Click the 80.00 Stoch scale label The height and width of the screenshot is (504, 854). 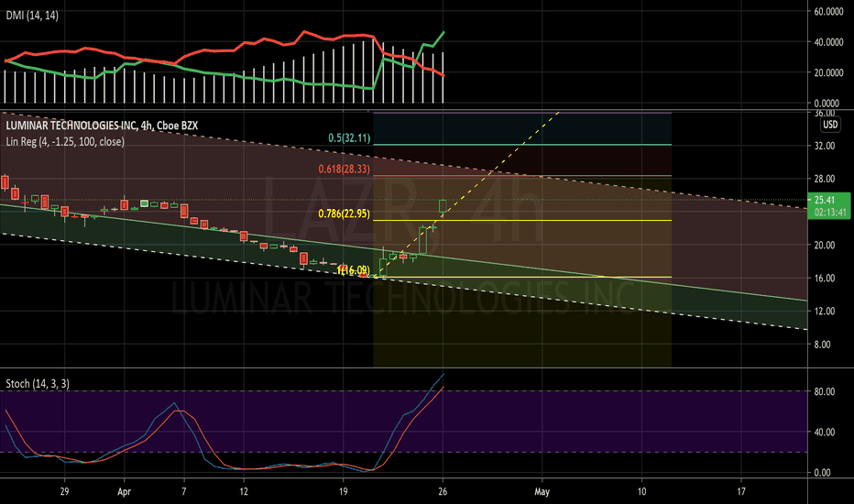825,391
